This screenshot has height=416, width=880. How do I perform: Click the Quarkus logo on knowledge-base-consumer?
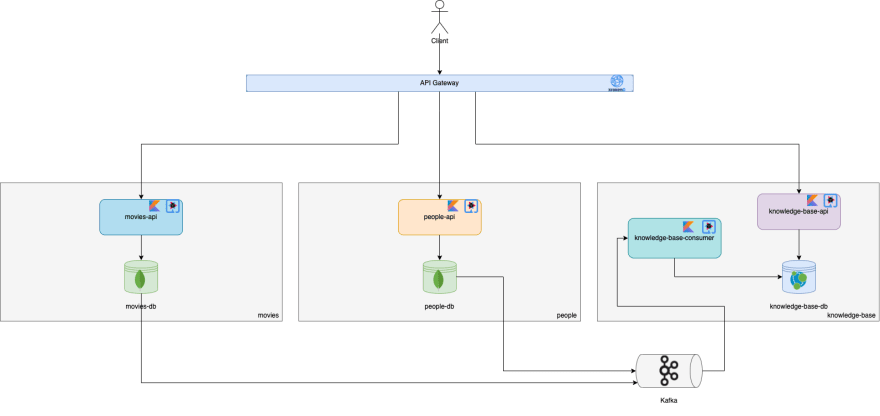click(709, 226)
